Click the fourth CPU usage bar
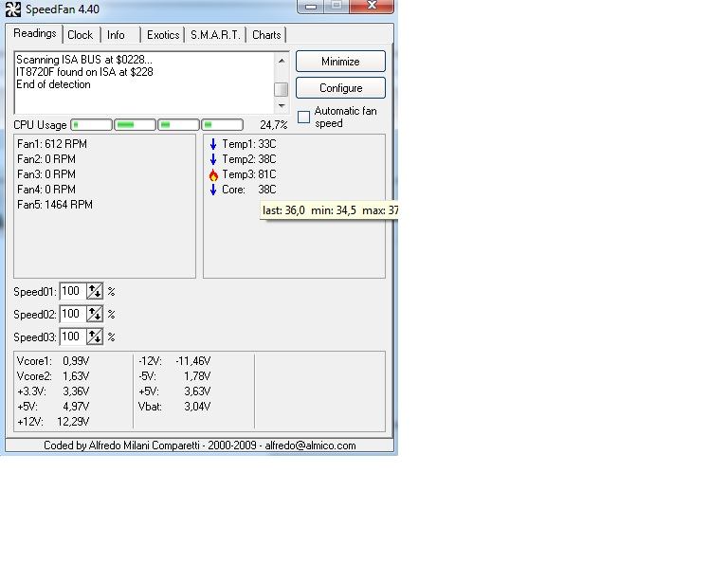728x582 pixels. coord(222,125)
